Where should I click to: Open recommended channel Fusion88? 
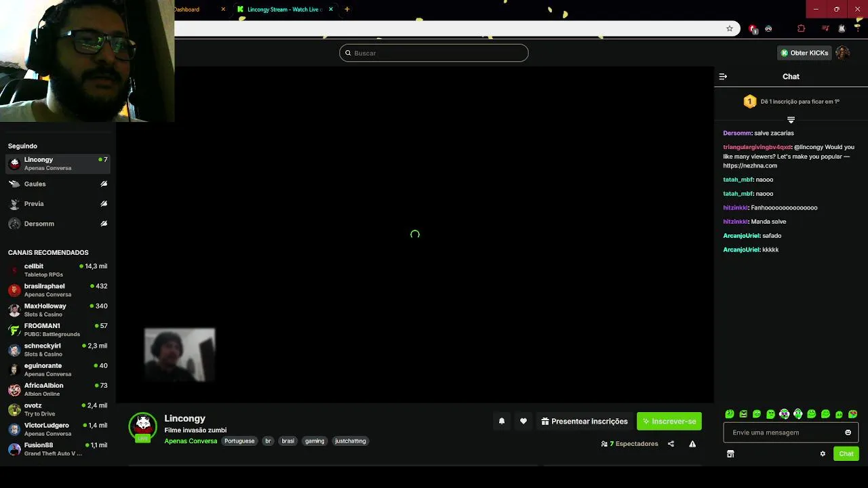point(58,449)
